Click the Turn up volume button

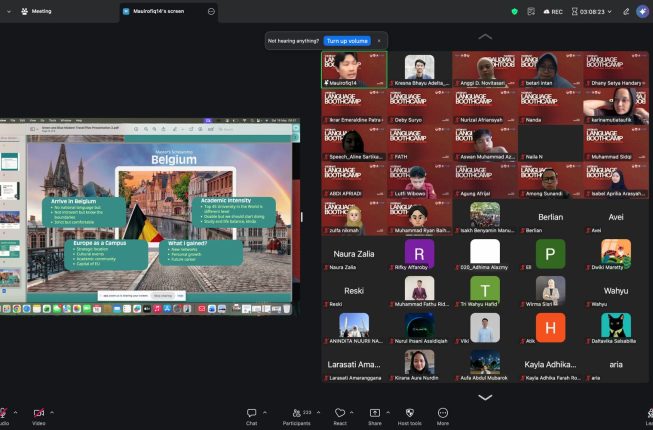pyautogui.click(x=347, y=41)
